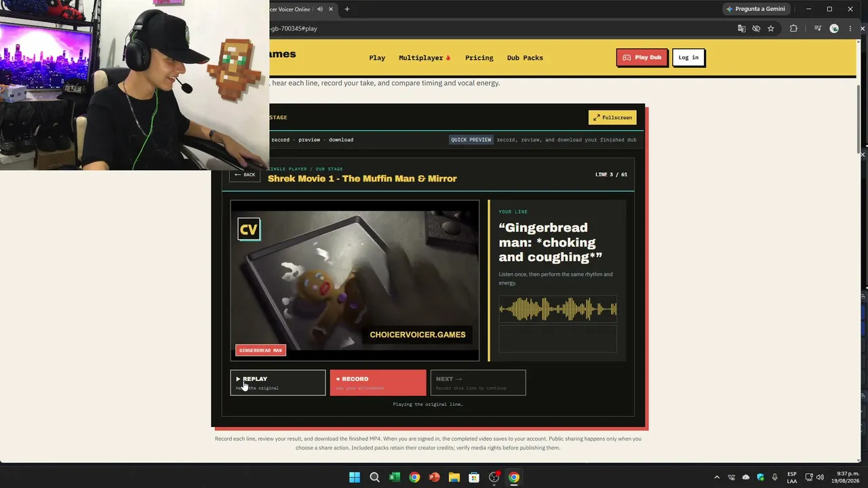This screenshot has height=488, width=868.
Task: Open the Dub Packs page
Action: tap(525, 58)
